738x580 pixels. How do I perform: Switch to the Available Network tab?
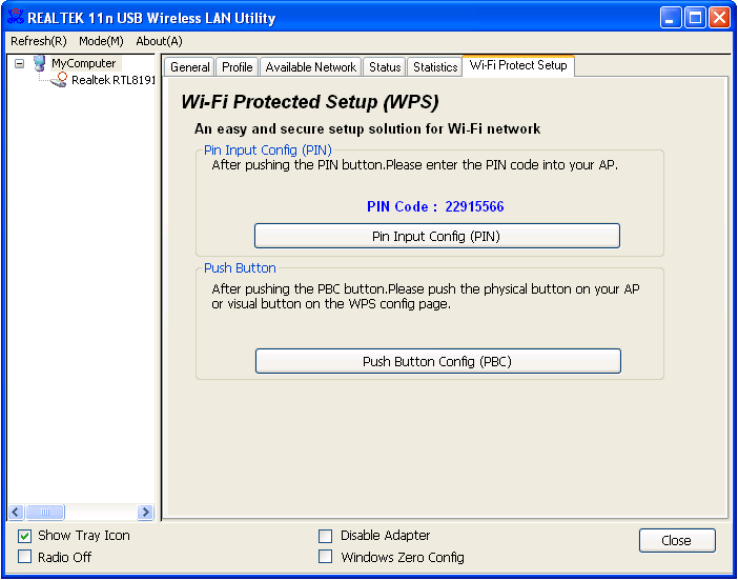[311, 67]
